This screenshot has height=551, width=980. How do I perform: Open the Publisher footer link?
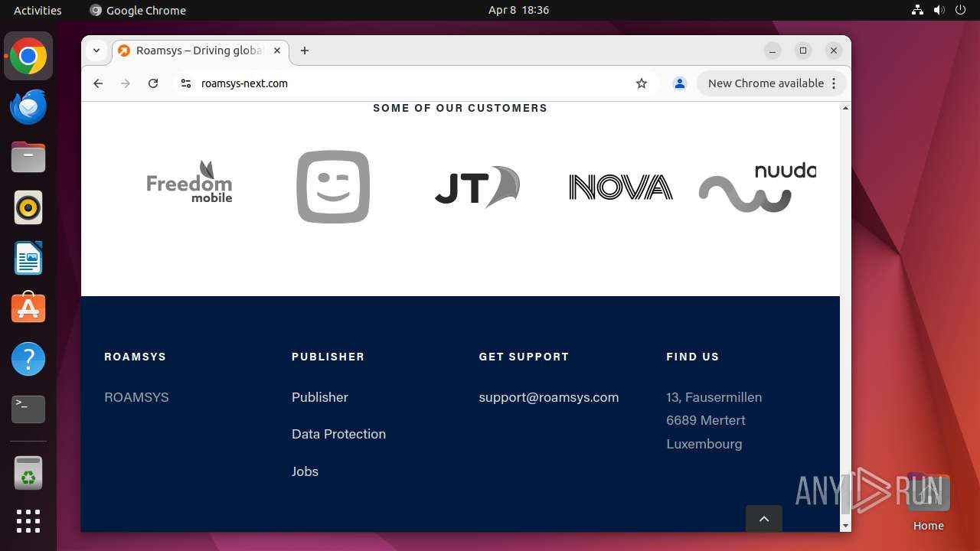tap(320, 397)
